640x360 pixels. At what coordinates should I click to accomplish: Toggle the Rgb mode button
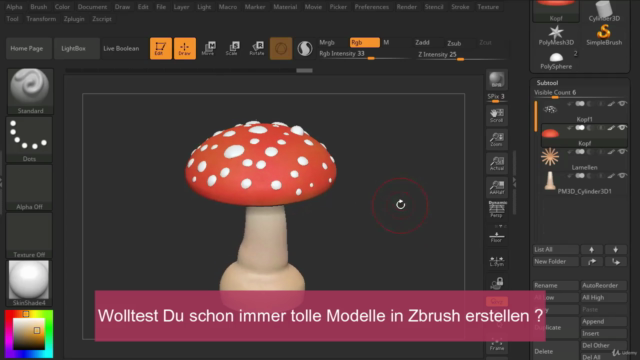point(364,42)
